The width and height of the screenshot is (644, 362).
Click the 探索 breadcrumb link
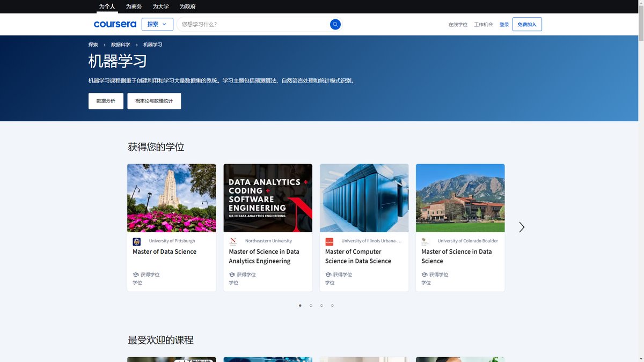93,45
